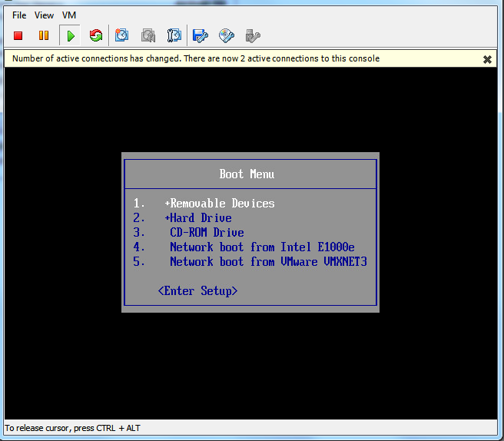Select CD-ROM Drive in Boot Menu
Viewport: 504px width, 441px height.
(x=207, y=233)
